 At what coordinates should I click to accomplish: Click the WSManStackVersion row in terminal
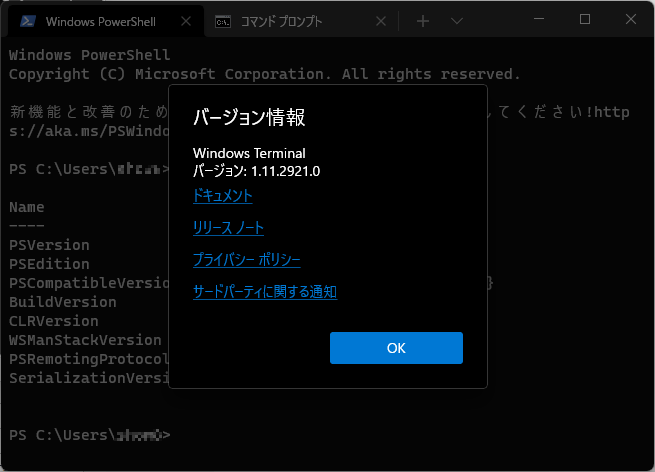point(85,340)
